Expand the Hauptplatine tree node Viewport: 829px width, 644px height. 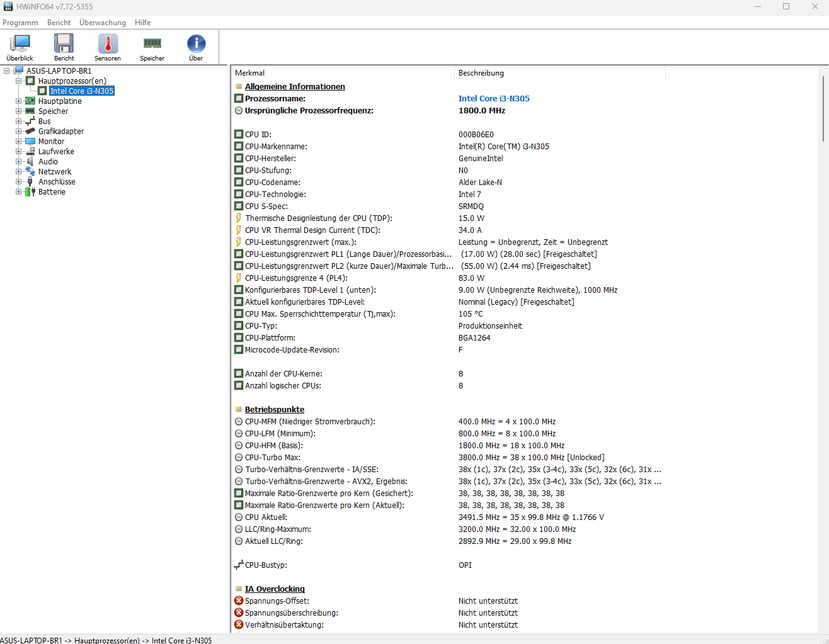point(18,101)
